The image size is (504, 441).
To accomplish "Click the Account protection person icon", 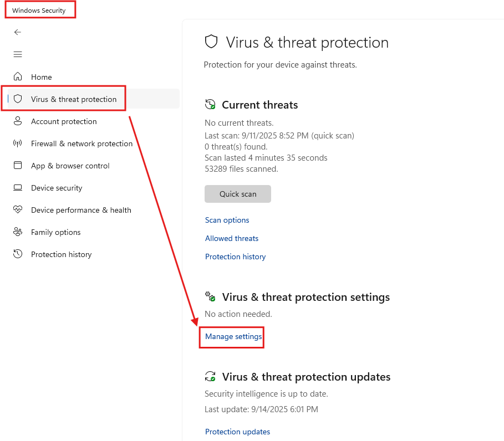I will pos(18,121).
